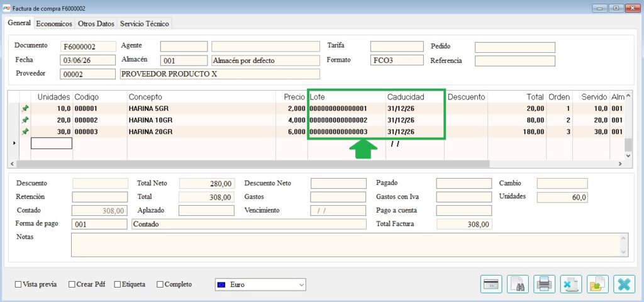Click the pin icon on HARINA 5GR row
The height and width of the screenshot is (302, 644).
tap(25, 108)
